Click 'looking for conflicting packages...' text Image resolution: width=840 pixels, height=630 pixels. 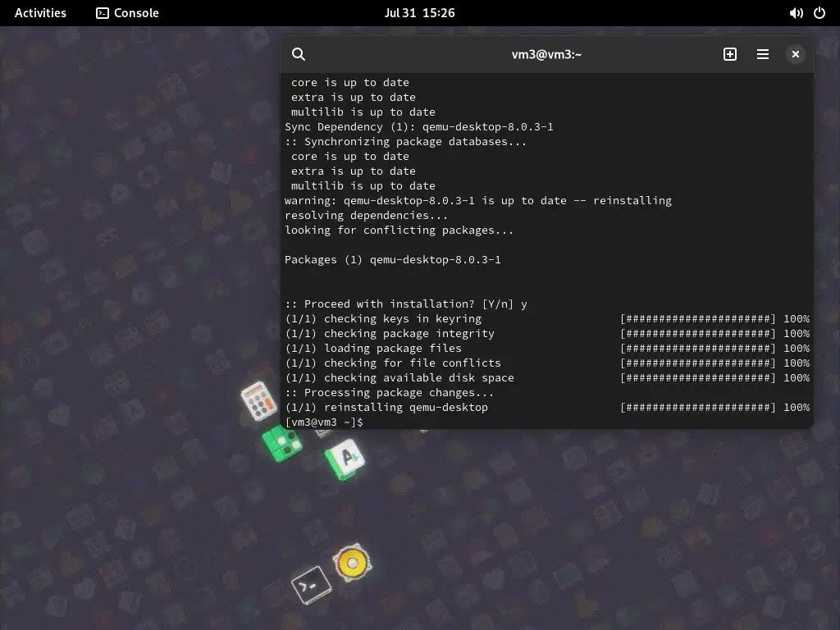pyautogui.click(x=399, y=230)
